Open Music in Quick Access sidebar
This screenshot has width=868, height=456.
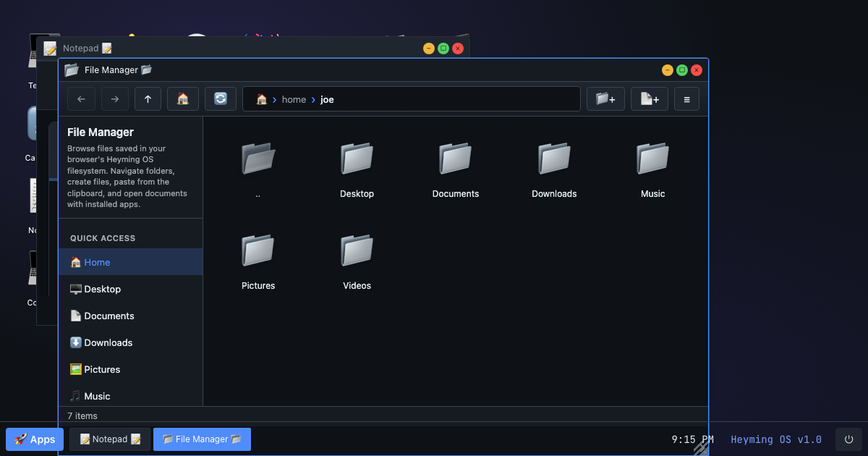(131, 396)
